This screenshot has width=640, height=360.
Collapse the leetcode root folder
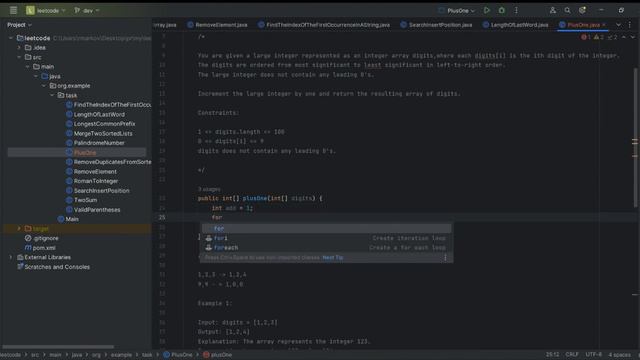(x=11, y=38)
